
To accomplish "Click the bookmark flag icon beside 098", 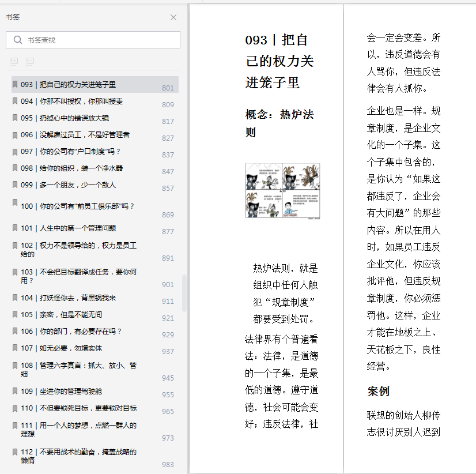I will [x=15, y=168].
